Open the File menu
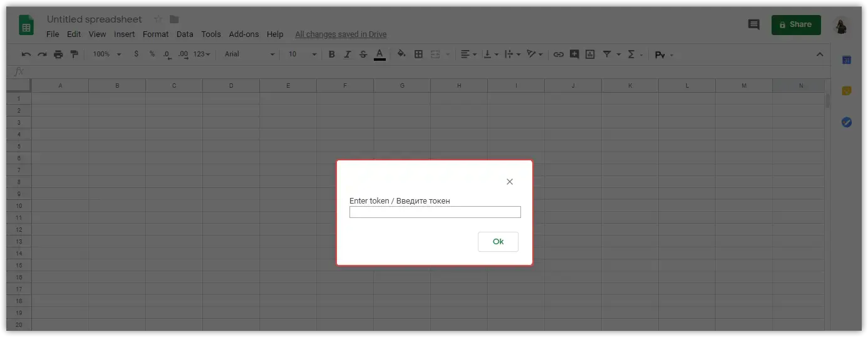Image resolution: width=868 pixels, height=337 pixels. coord(53,34)
